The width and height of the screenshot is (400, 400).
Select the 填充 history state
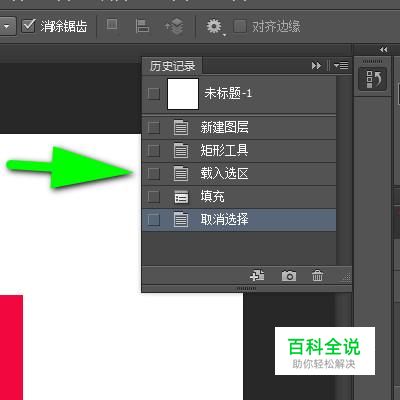pyautogui.click(x=239, y=197)
